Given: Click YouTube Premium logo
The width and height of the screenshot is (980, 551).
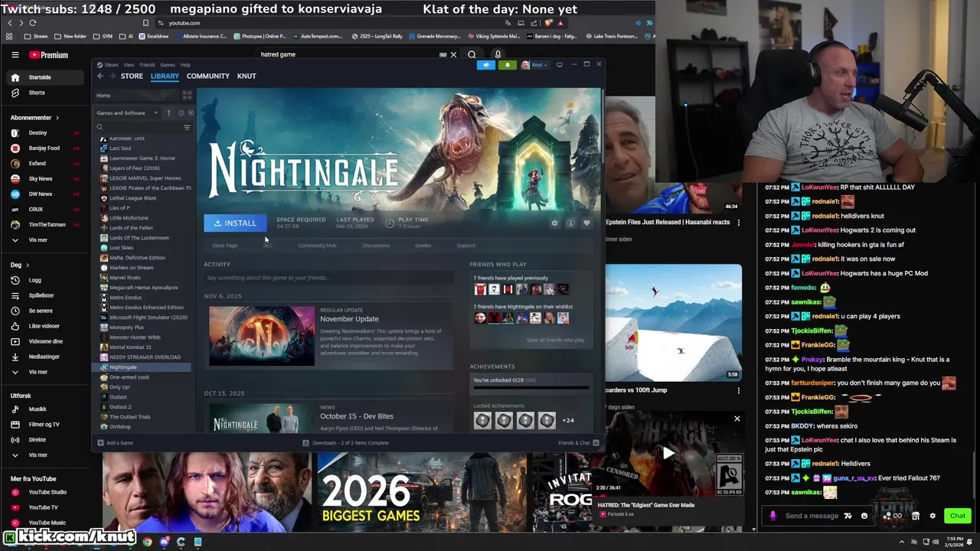Looking at the screenshot, I should coord(49,55).
